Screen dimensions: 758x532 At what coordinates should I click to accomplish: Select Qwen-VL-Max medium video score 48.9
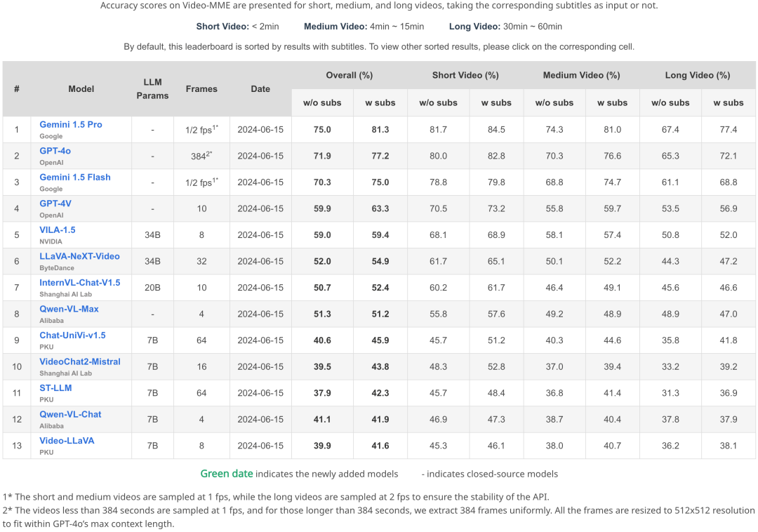[x=612, y=314]
